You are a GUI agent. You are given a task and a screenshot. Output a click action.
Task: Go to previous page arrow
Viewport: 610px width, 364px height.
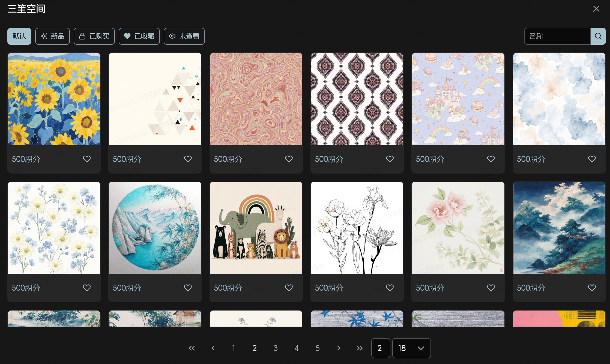pyautogui.click(x=213, y=348)
